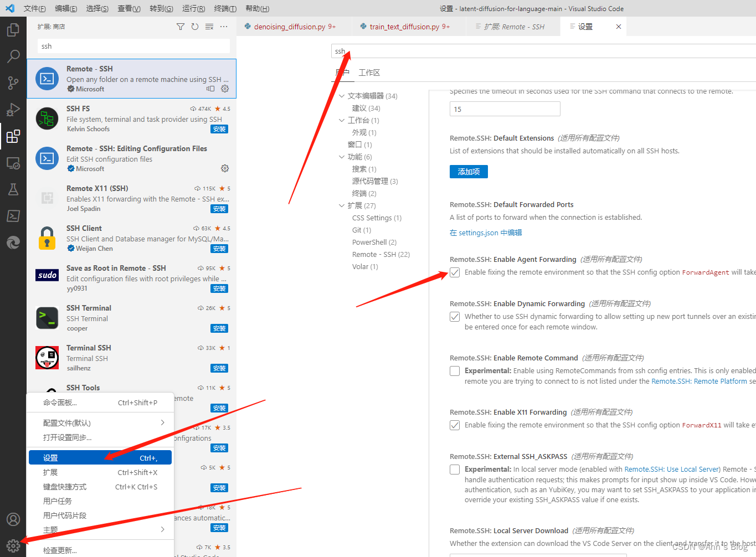The width and height of the screenshot is (756, 557).
Task: Choose 键盘快捷方式 in the manage menu
Action: point(100,487)
